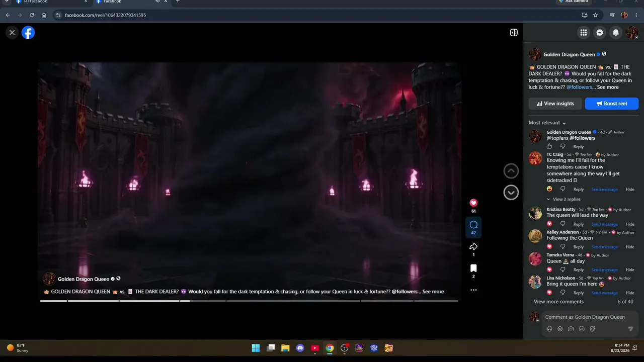
Task: Expand the reel overlay caption with See more
Action: 433,292
